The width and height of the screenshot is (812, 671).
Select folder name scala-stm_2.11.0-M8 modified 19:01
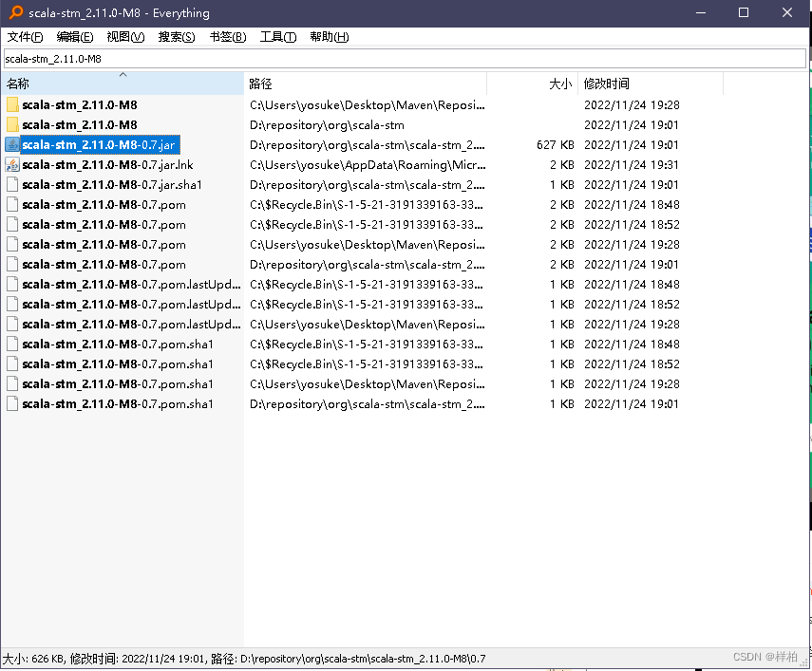click(79, 124)
